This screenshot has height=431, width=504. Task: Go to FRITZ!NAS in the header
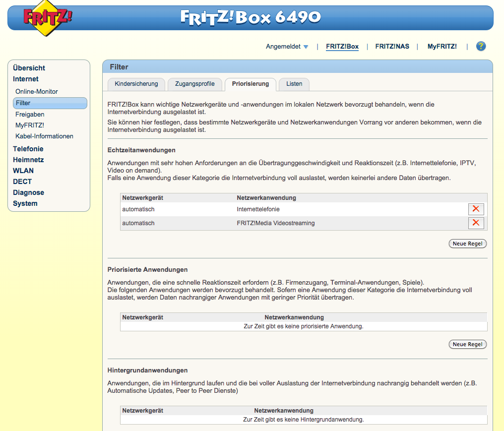click(x=392, y=47)
